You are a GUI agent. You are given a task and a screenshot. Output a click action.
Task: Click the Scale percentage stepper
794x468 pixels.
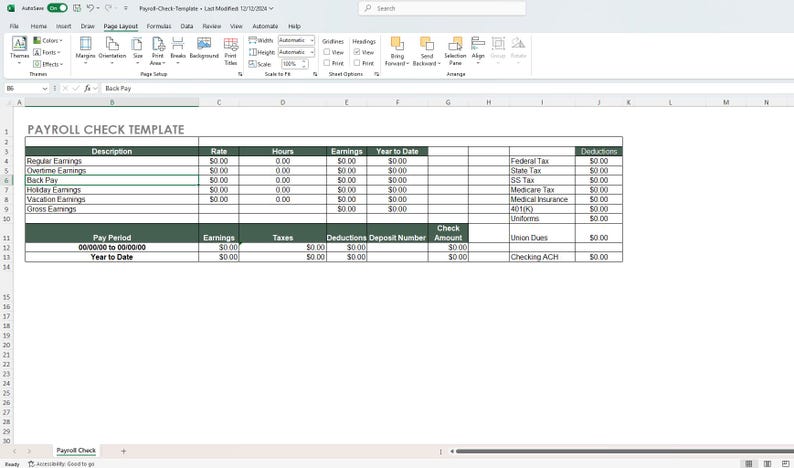point(304,64)
